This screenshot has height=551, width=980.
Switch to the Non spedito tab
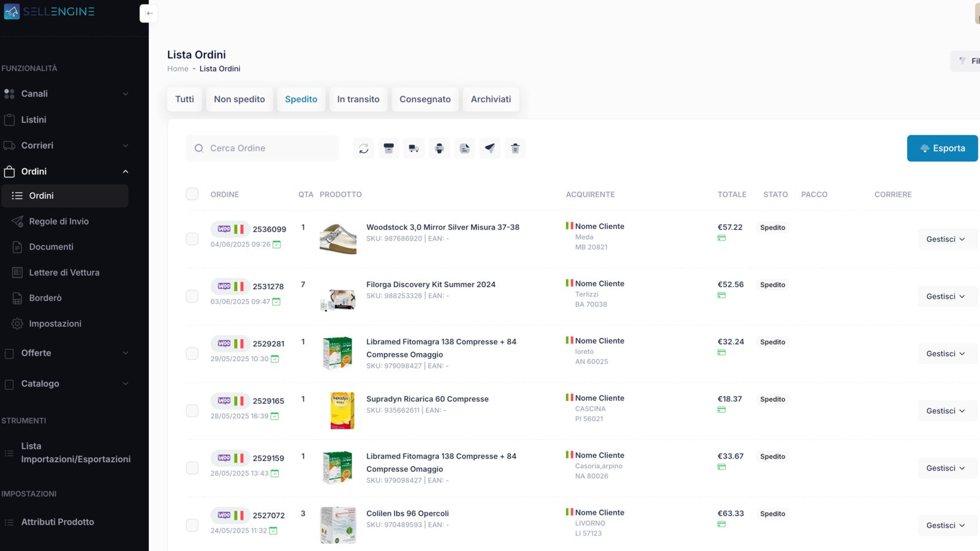point(239,99)
